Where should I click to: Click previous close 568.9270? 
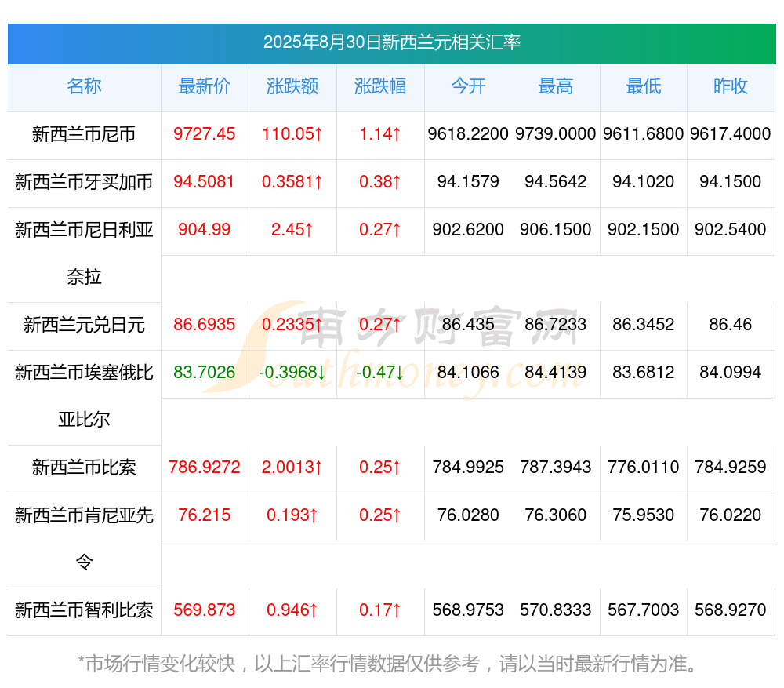pyautogui.click(x=731, y=610)
